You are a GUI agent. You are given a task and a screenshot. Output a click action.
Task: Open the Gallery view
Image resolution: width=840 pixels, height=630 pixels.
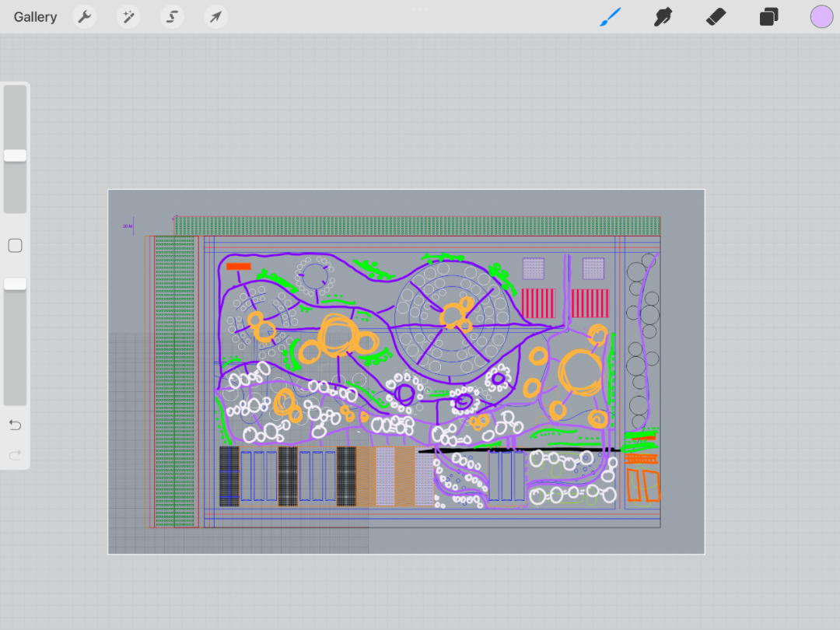coord(35,17)
